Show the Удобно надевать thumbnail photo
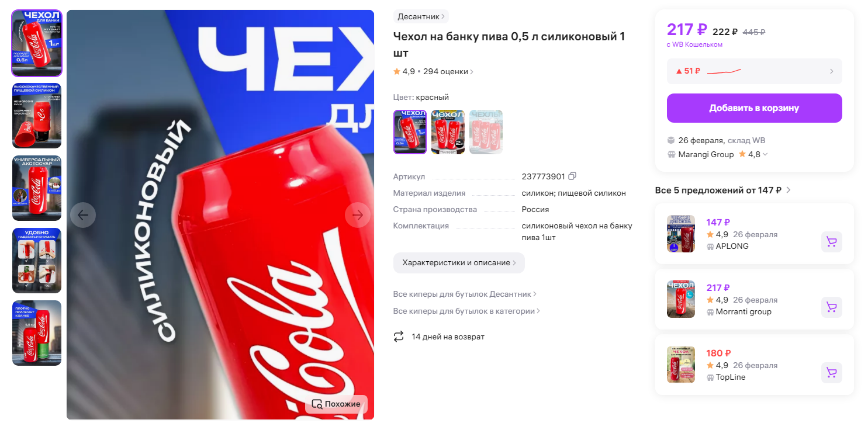 pyautogui.click(x=37, y=261)
